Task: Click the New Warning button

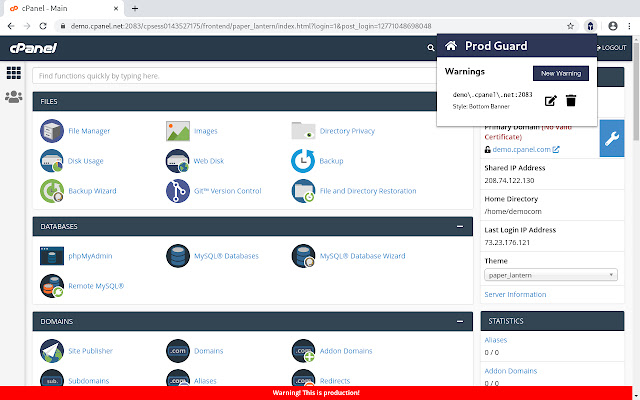Action: tap(561, 73)
